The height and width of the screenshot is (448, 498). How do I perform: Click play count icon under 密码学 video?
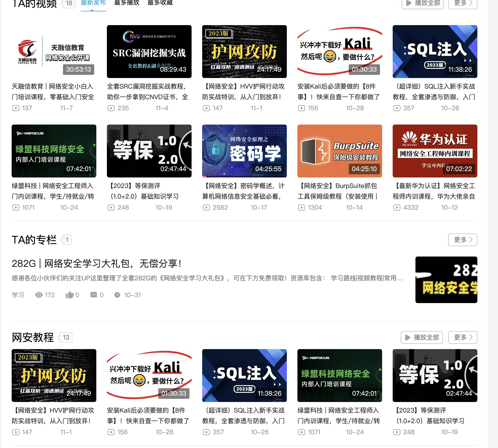[x=206, y=208]
